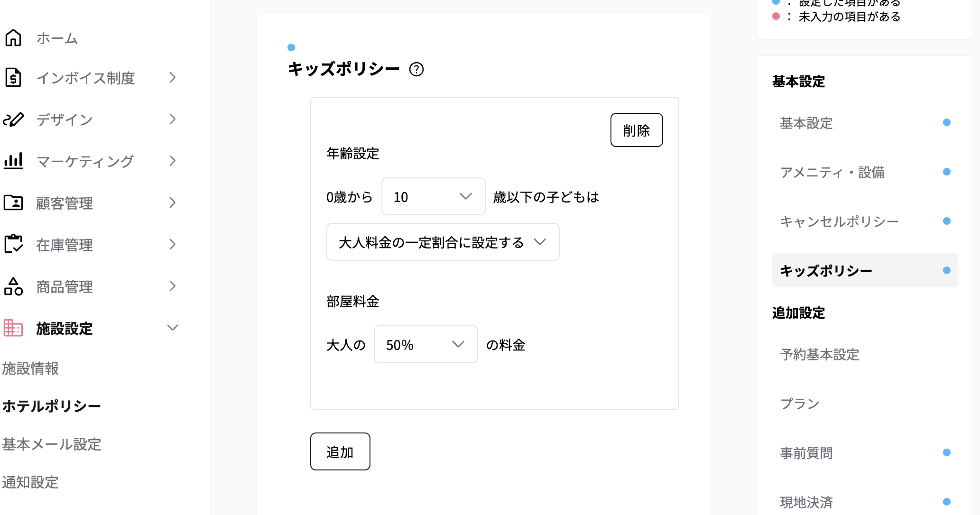Navigate to プラン in the settings list

coord(800,404)
